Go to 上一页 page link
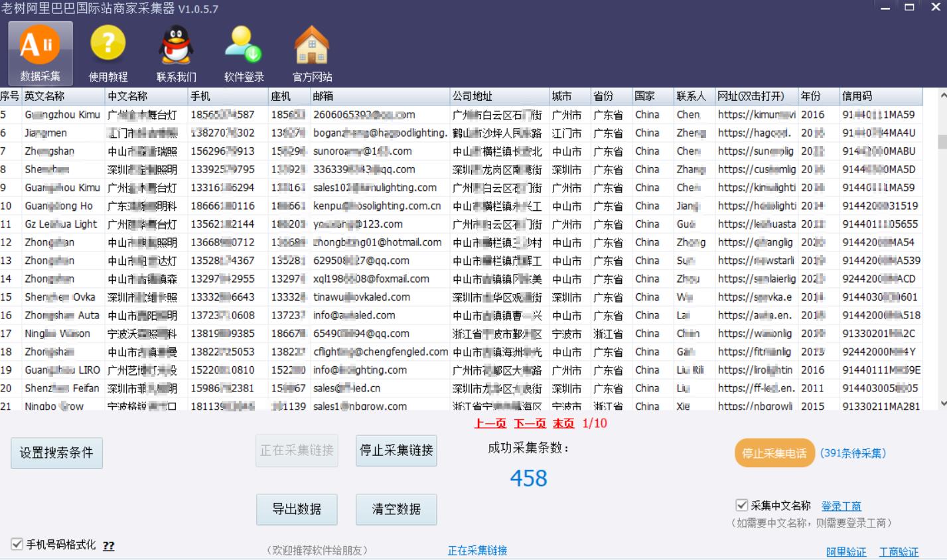The image size is (947, 560). click(490, 423)
